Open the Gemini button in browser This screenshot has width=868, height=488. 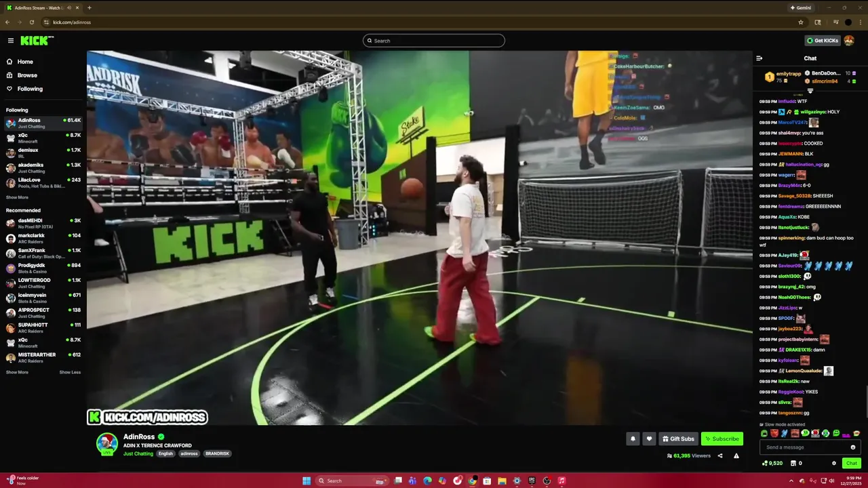(x=801, y=7)
